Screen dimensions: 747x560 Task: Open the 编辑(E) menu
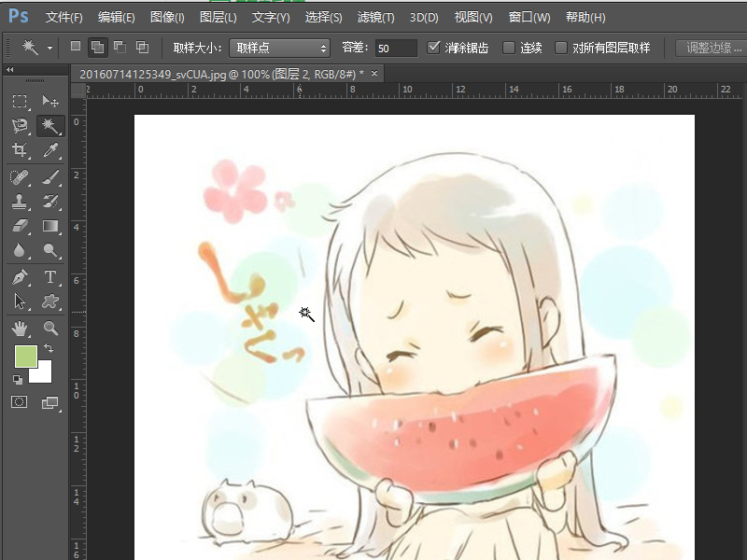click(x=116, y=18)
